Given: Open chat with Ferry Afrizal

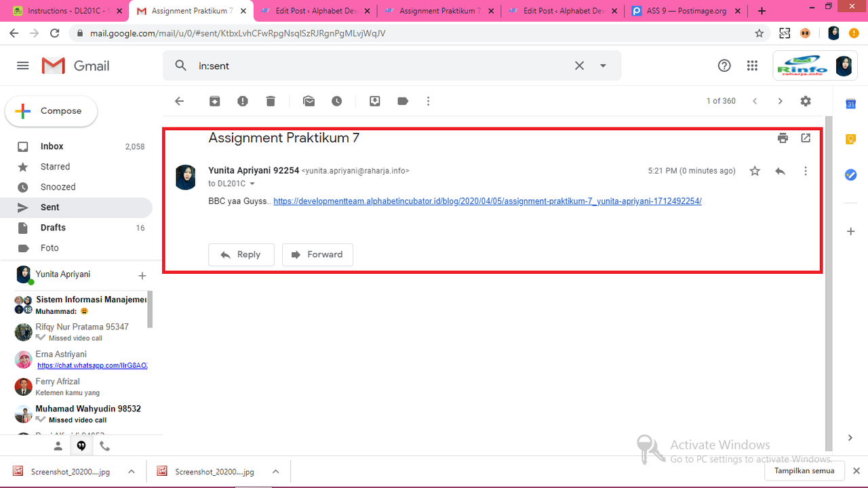Looking at the screenshot, I should click(80, 387).
